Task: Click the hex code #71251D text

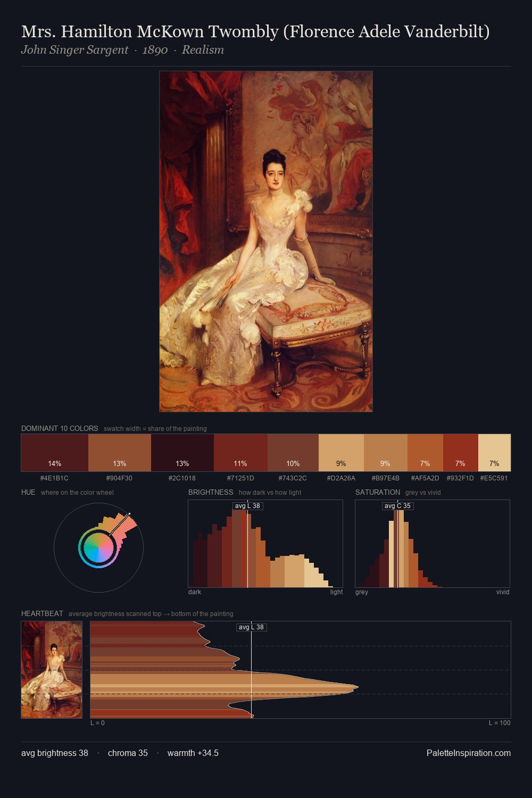Action: pos(240,478)
